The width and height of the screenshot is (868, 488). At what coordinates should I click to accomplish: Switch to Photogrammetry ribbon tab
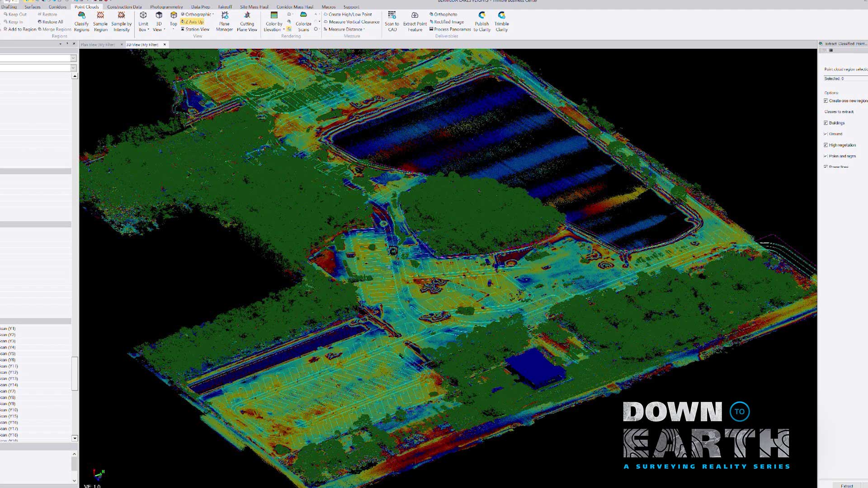tap(166, 7)
